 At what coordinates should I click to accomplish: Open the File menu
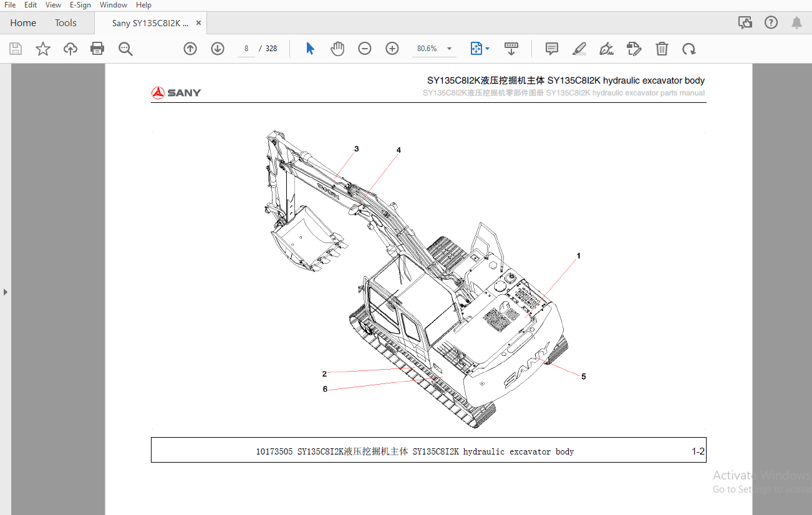coord(10,5)
